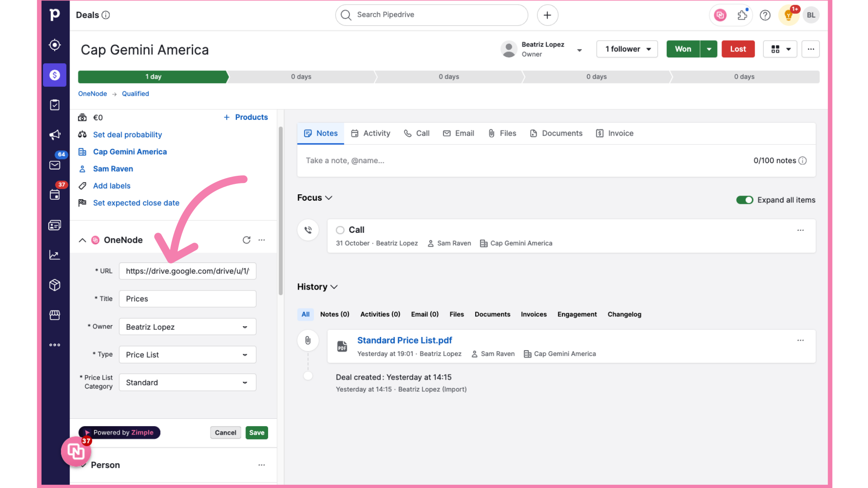Switch to the Activity tab
The width and height of the screenshot is (868, 488).
click(x=370, y=133)
